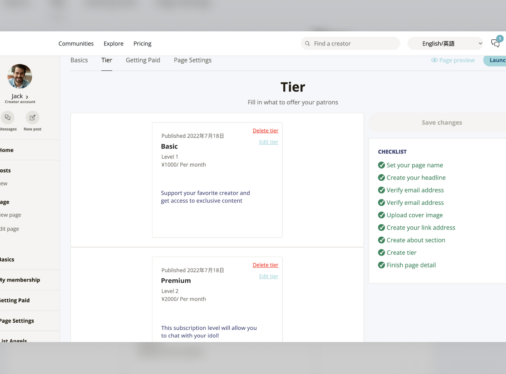Switch to the Basics tab
Image resolution: width=506 pixels, height=374 pixels.
(x=79, y=60)
